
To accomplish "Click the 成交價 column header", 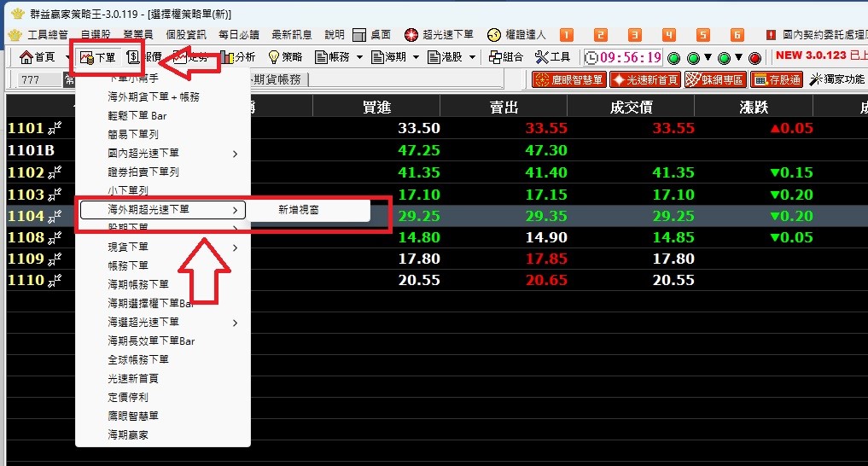I will [631, 107].
